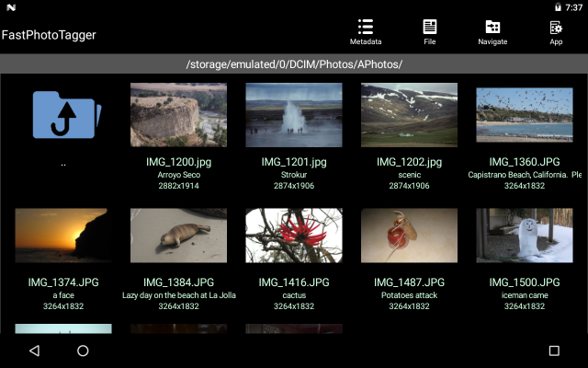
Task: Select the Potatoes attack photo thumbnail
Action: [409, 236]
